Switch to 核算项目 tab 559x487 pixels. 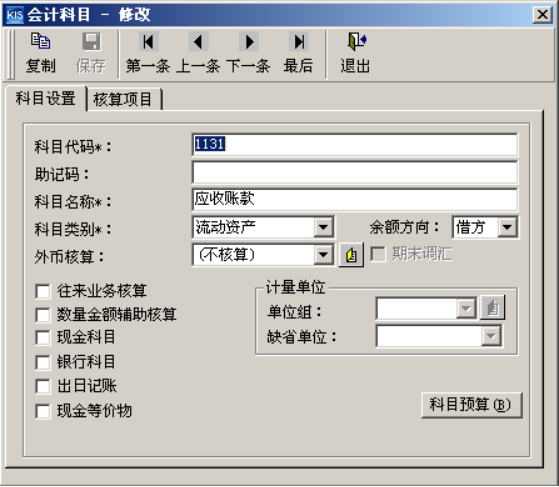click(x=123, y=99)
